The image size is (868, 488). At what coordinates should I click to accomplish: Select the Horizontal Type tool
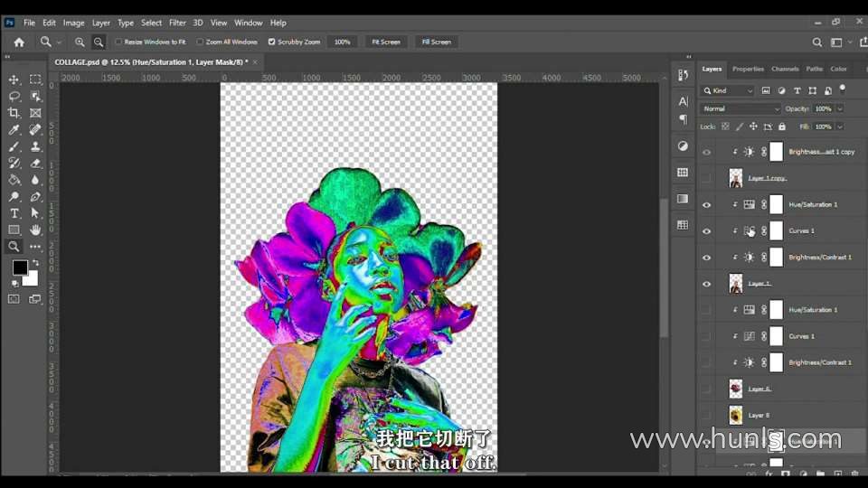14,213
